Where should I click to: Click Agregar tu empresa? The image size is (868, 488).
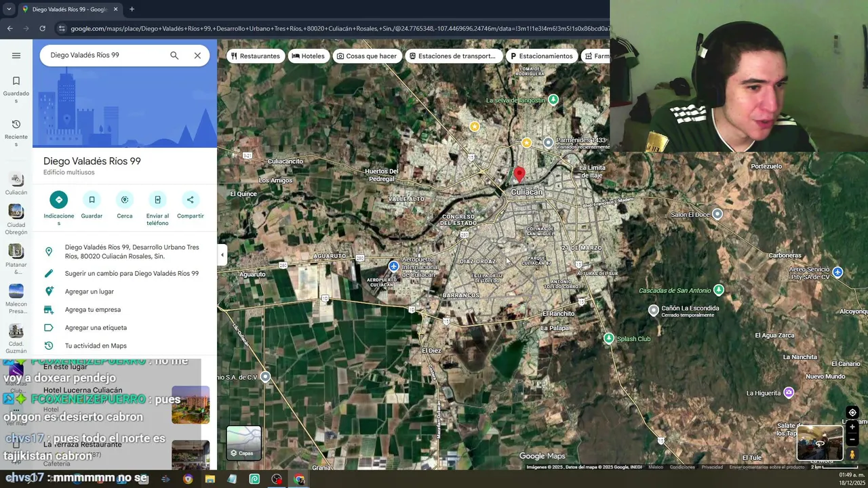tap(125, 310)
